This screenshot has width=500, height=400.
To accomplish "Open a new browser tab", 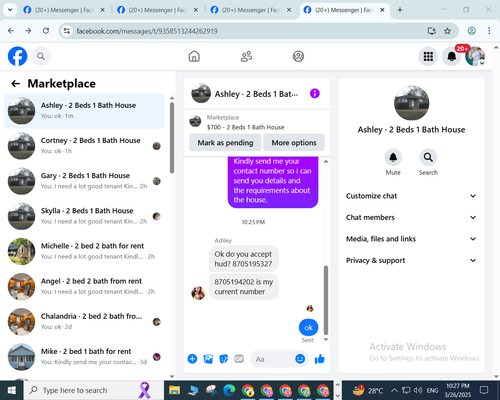I will tap(400, 10).
